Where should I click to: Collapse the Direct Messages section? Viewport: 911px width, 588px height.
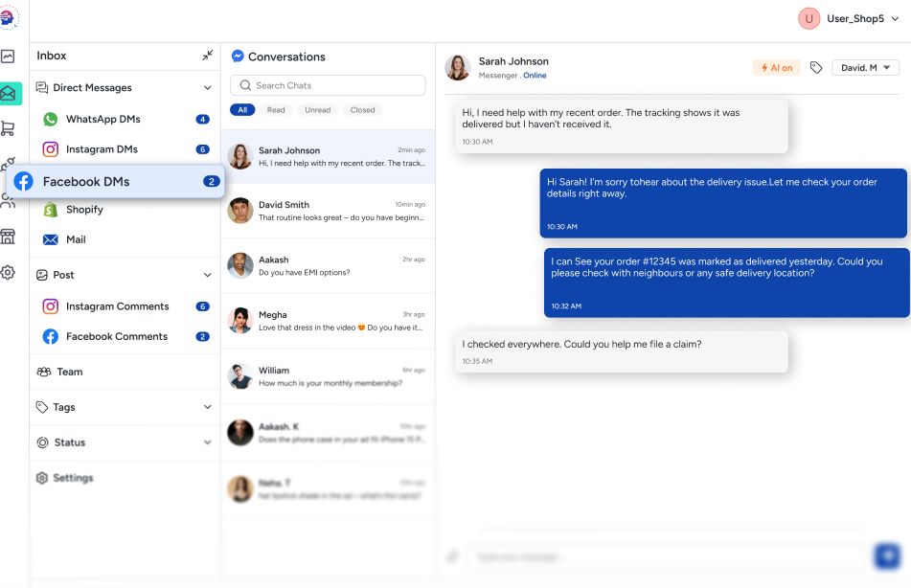point(208,88)
